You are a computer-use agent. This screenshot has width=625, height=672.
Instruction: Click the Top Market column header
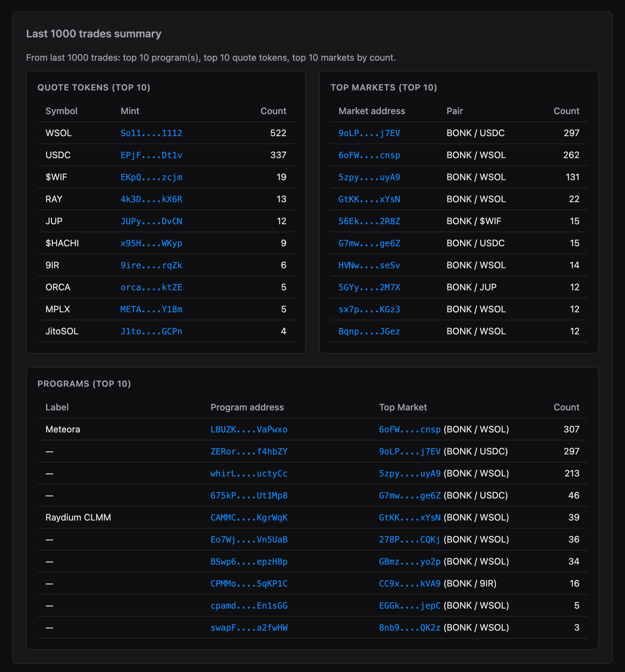click(x=403, y=407)
